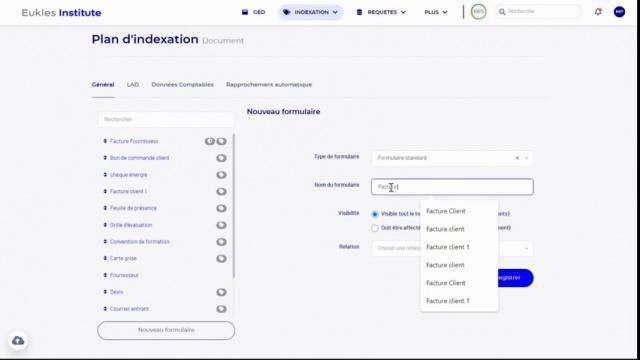This screenshot has height=360, width=640.
Task: Expand the Type de formulaire dropdown
Action: click(452, 158)
